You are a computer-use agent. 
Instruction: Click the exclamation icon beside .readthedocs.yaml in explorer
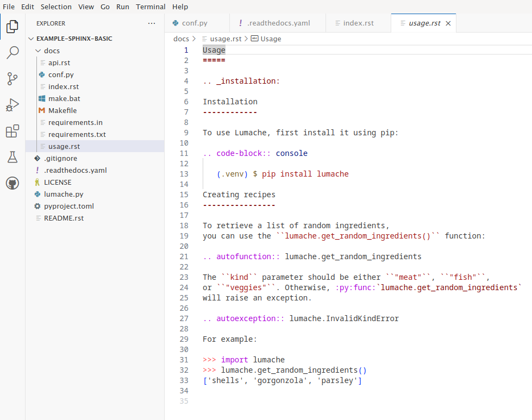[37, 170]
